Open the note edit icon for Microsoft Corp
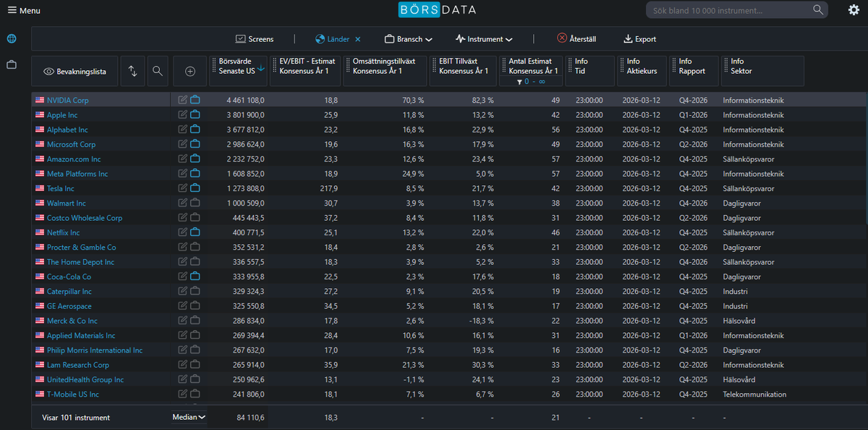 [183, 144]
